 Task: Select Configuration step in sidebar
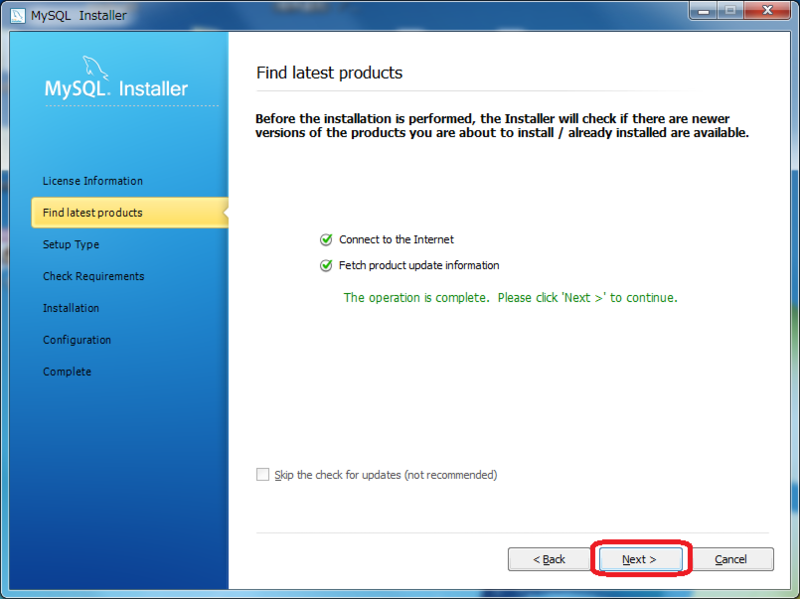pyautogui.click(x=77, y=340)
